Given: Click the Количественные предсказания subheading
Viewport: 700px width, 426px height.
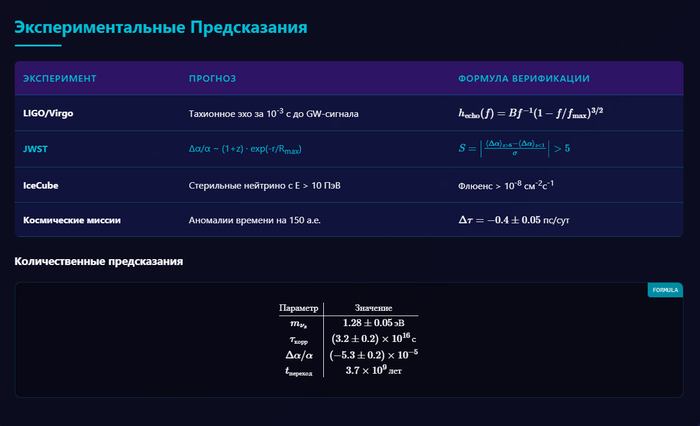Looking at the screenshot, I should (98, 262).
